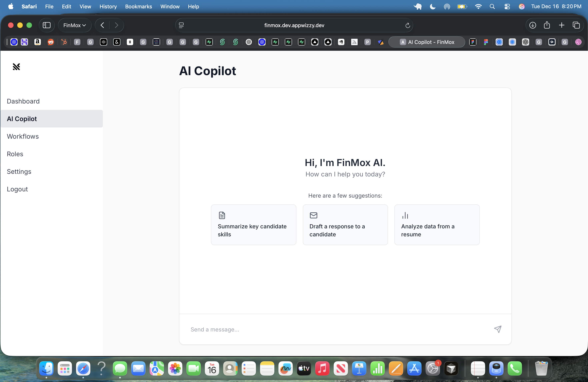This screenshot has width=588, height=382.
Task: Click the send message paper plane icon
Action: pos(498,329)
